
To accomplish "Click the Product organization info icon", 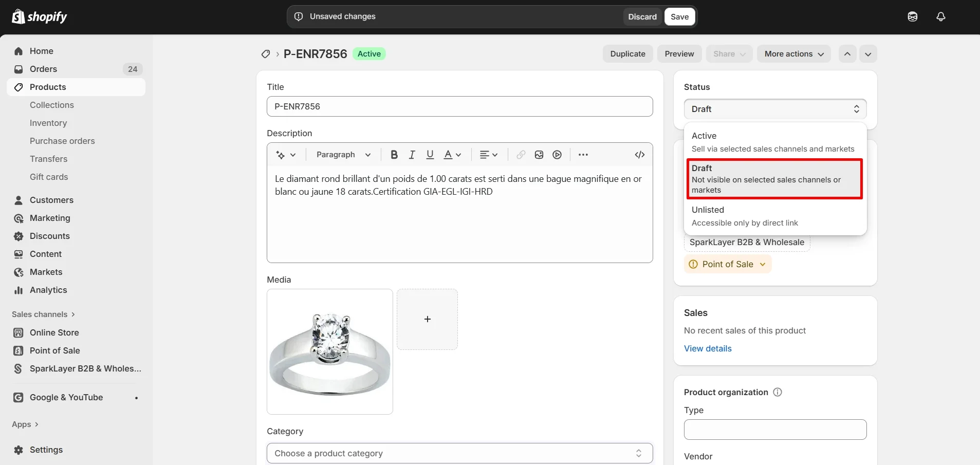I will click(776, 392).
